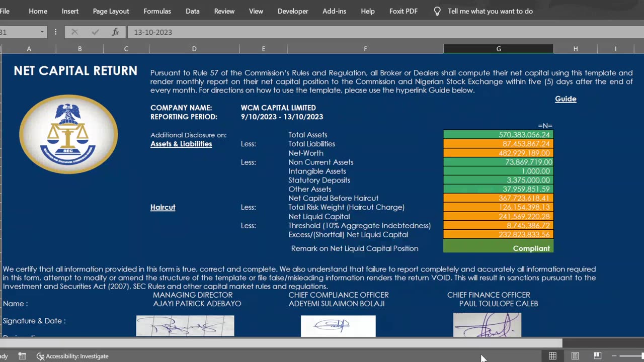Click the name AJAYI PATRICK ADEBAYO
This screenshot has height=362, width=644.
point(197,304)
